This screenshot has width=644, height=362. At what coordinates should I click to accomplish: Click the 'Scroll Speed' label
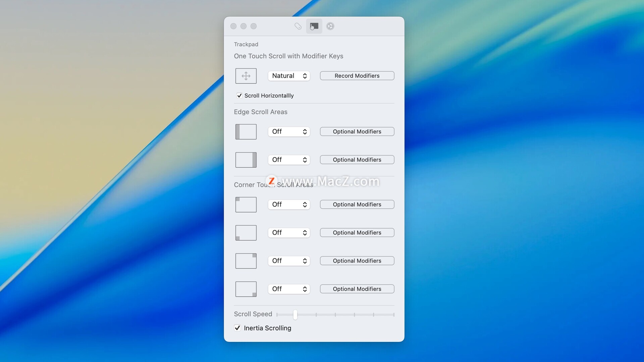[x=253, y=314]
